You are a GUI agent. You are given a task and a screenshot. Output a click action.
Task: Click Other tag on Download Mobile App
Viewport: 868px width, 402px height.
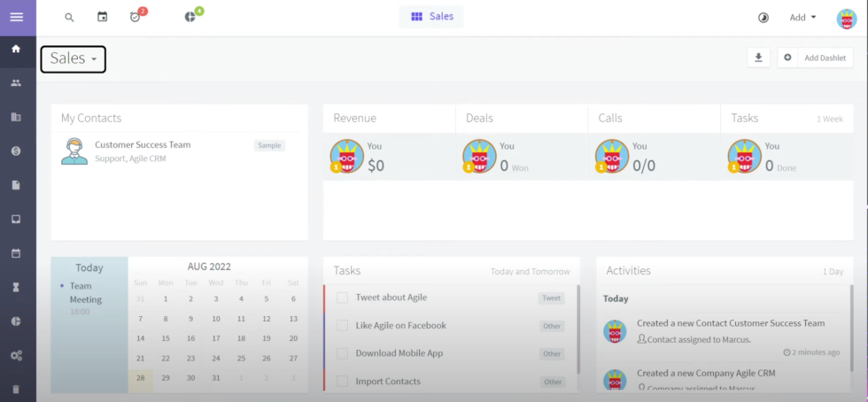(552, 354)
